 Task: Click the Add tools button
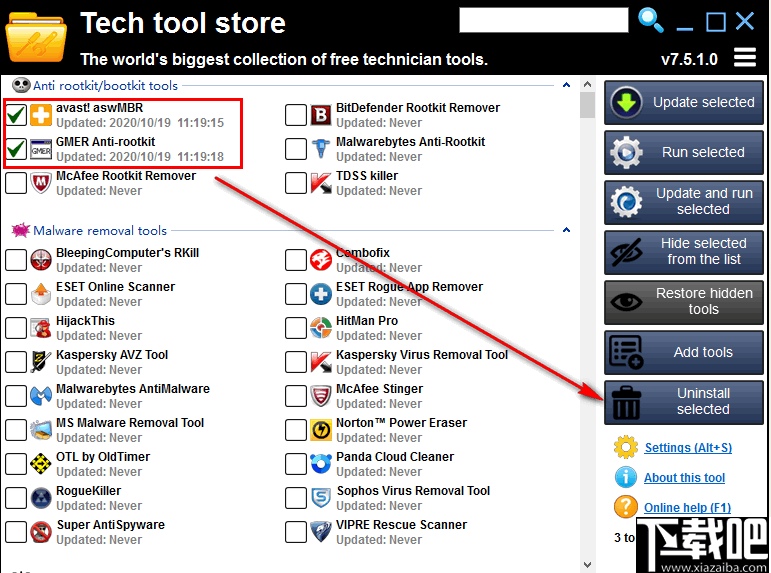coord(683,352)
